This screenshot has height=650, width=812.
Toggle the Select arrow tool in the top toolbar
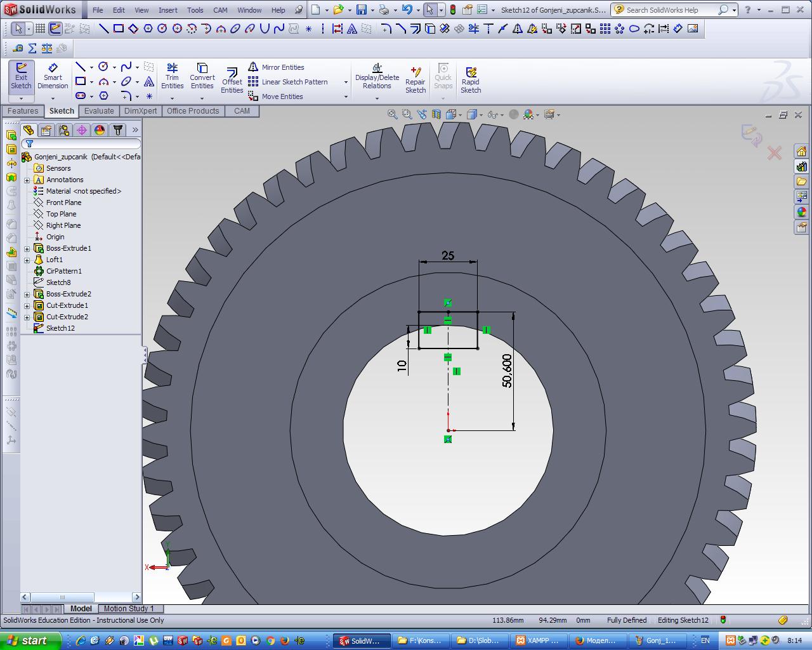(18, 29)
